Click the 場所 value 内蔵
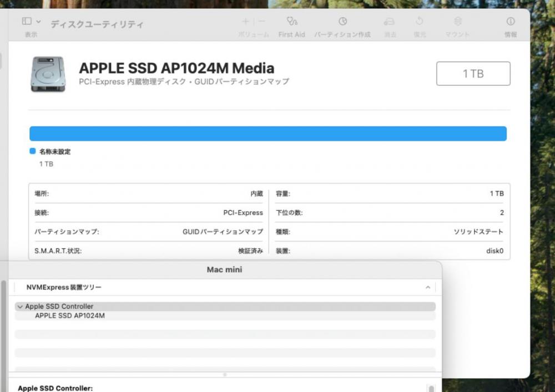Screen dimensions: 555x392 (x=256, y=194)
